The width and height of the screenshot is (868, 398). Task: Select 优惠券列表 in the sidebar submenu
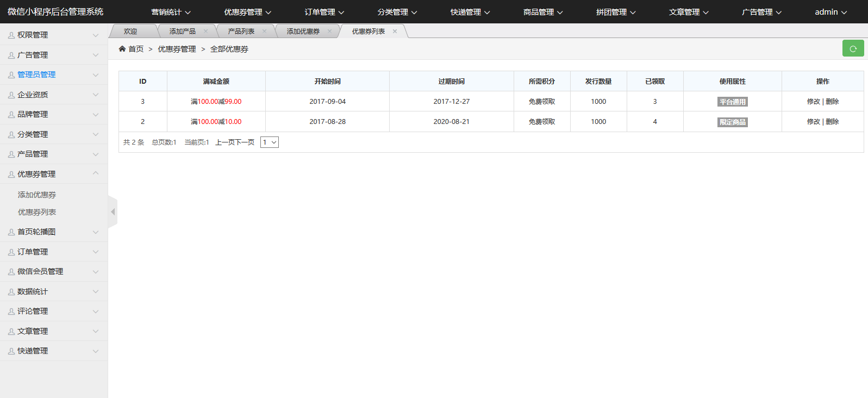coord(37,212)
